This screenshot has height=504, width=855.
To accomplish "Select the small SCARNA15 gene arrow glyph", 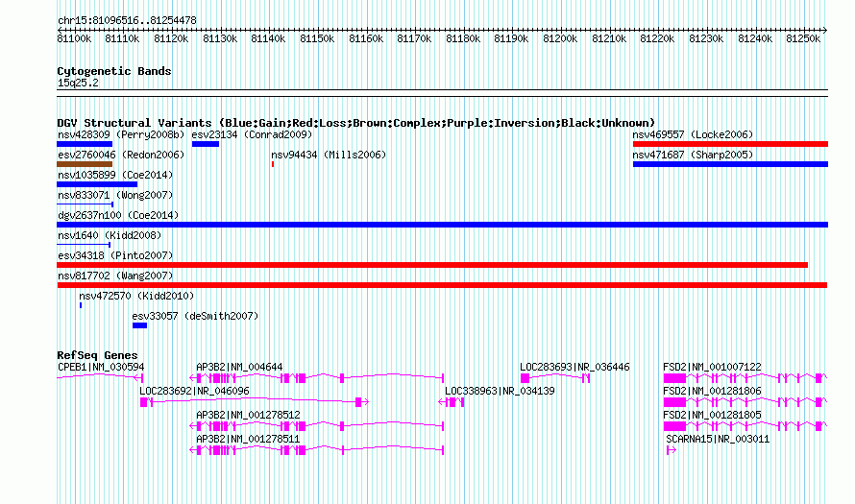I will [672, 450].
